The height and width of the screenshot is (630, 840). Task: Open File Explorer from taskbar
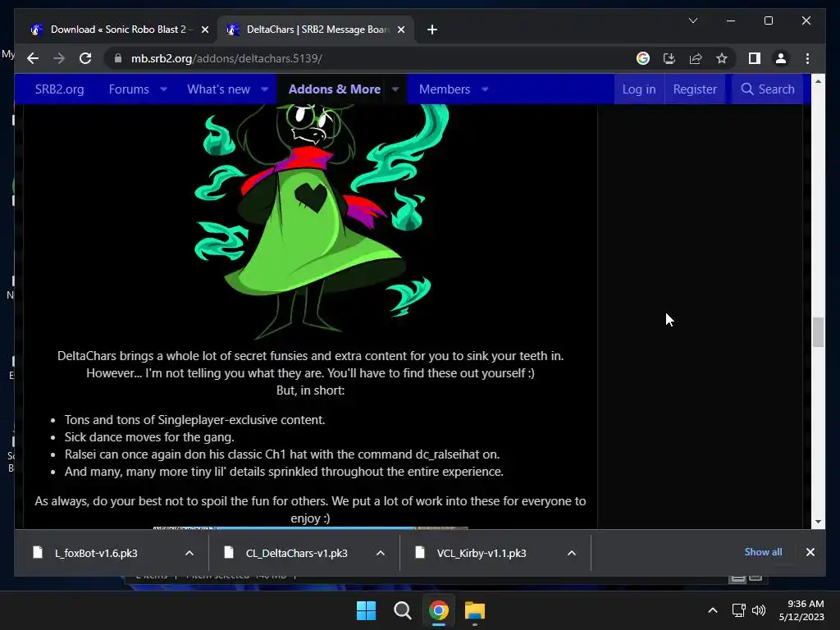pos(475,610)
